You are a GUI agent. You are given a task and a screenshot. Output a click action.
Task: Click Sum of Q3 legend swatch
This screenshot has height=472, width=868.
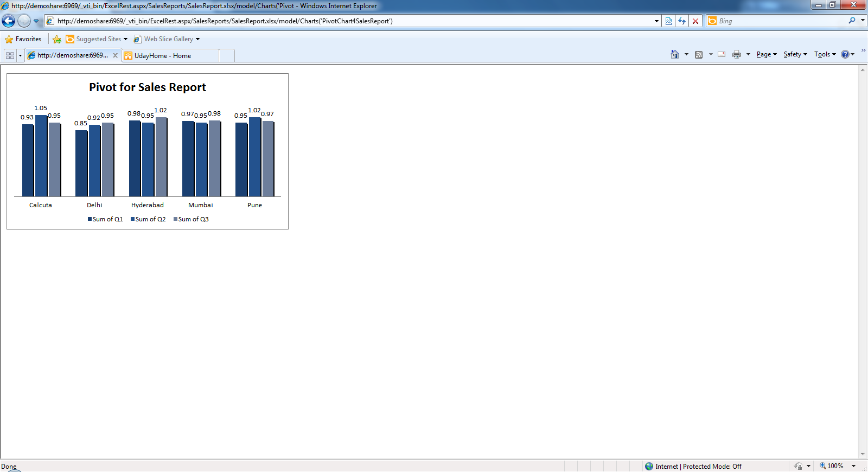coord(175,219)
